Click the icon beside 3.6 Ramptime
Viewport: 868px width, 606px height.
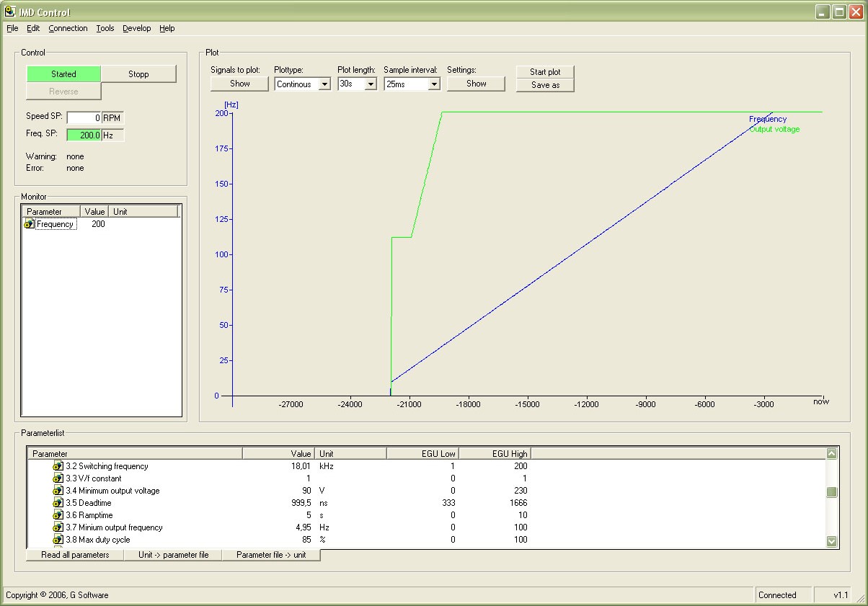click(58, 515)
